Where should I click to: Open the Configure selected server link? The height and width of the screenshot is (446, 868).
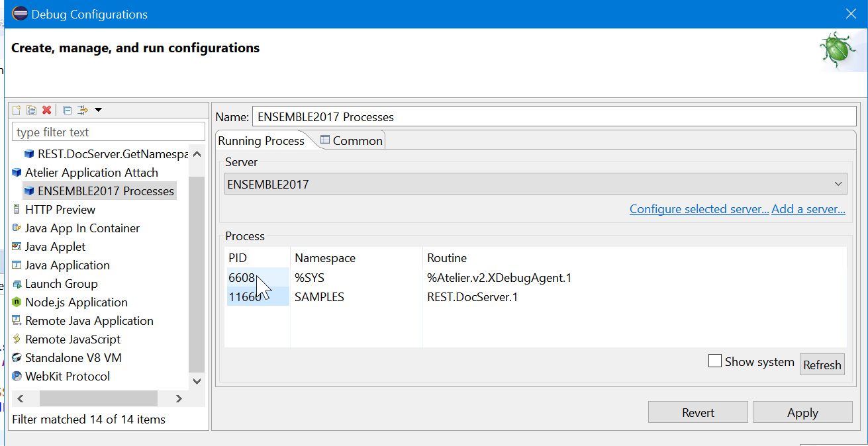click(x=699, y=209)
